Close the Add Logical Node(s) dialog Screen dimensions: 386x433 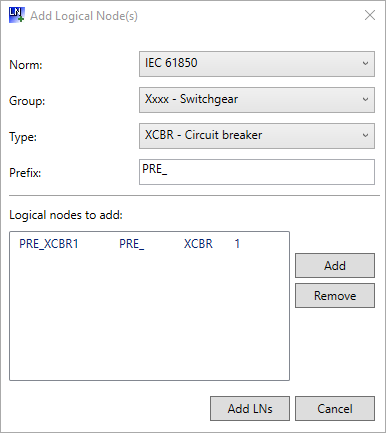(370, 15)
